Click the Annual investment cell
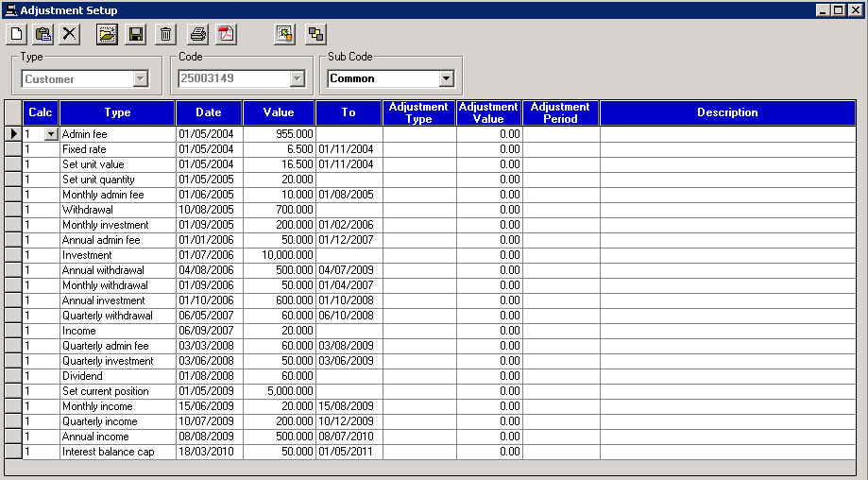 point(117,300)
